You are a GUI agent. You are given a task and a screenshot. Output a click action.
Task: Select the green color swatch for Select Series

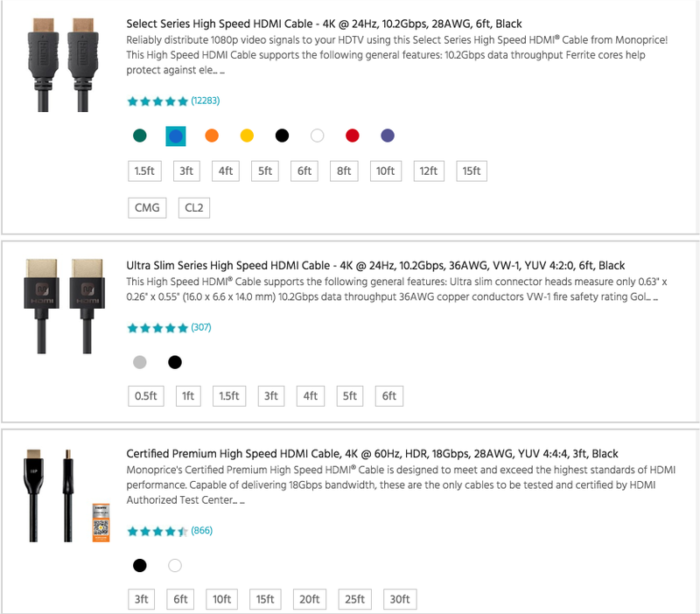(x=140, y=136)
